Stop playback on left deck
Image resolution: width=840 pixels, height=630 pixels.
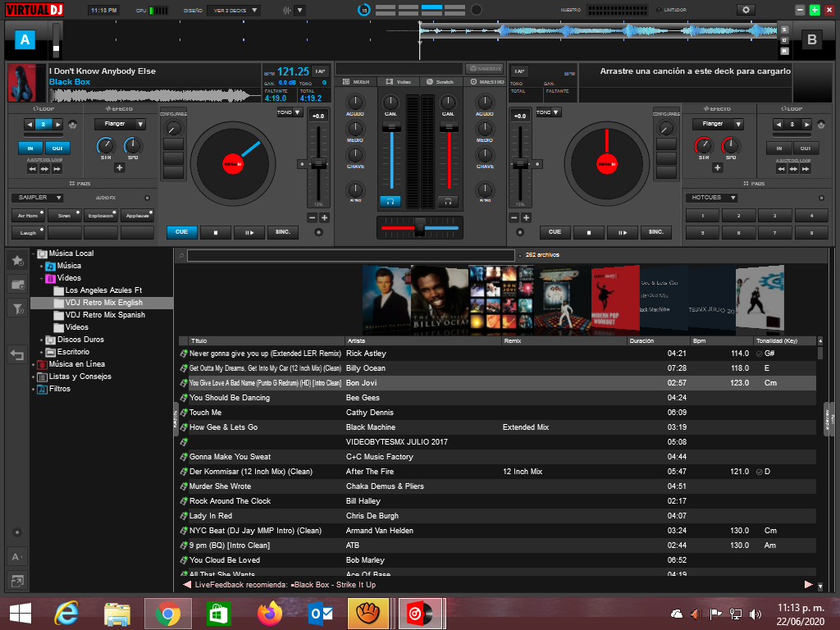[216, 232]
